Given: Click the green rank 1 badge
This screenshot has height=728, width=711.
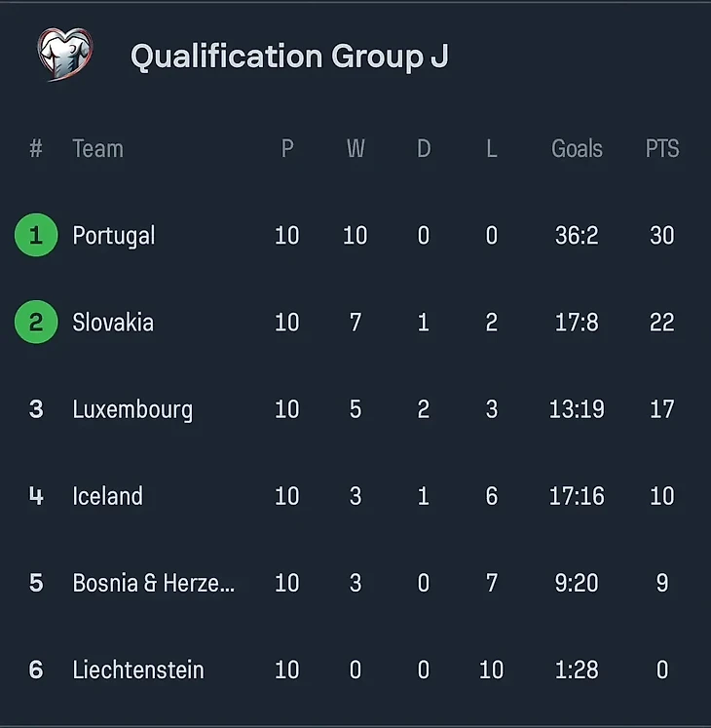Looking at the screenshot, I should pos(36,235).
